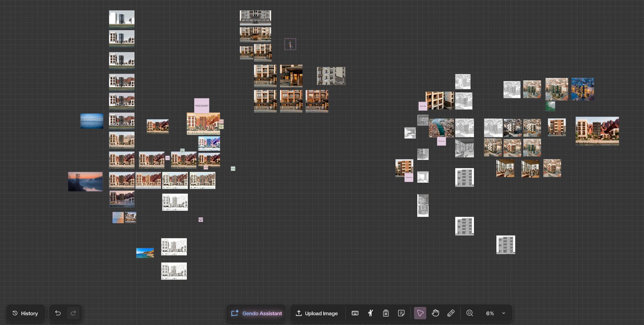Add a sticky note with note tool
This screenshot has height=325, width=644.
(401, 313)
